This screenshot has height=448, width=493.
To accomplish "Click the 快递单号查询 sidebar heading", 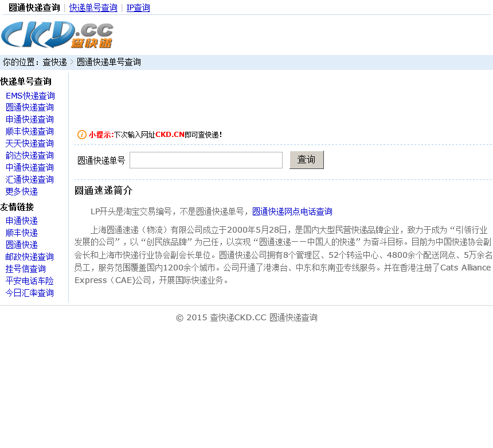I will point(26,82).
